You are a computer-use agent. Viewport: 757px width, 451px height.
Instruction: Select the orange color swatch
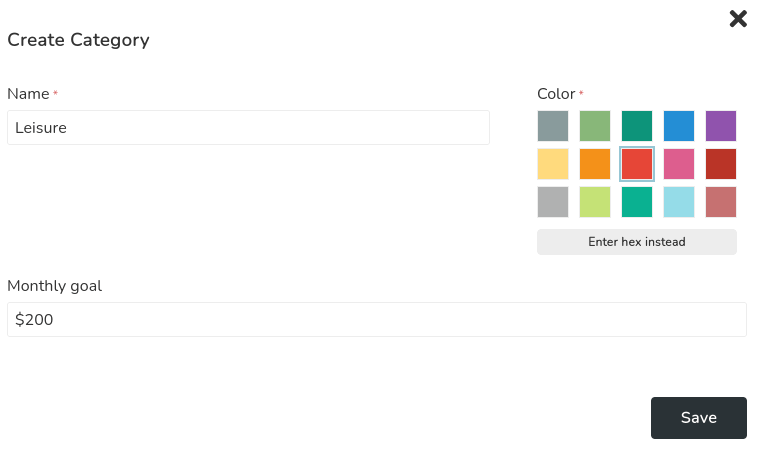(595, 164)
